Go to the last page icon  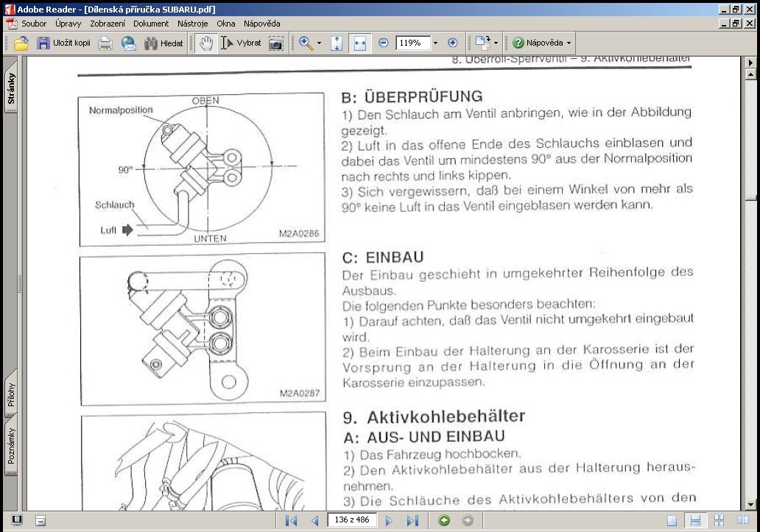(412, 520)
